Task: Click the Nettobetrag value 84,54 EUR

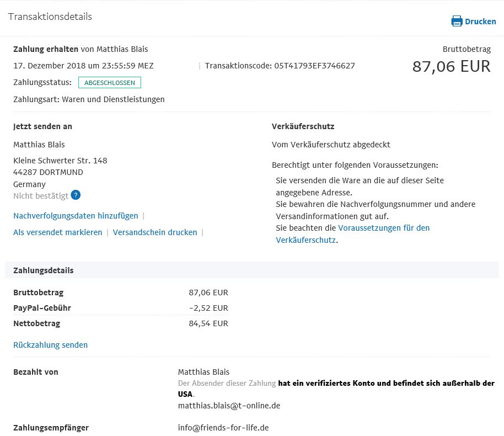Action: coord(208,323)
